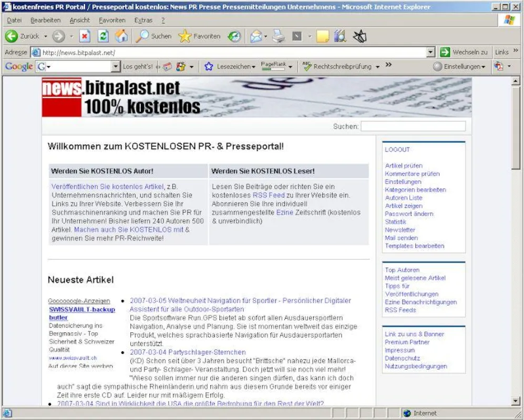This screenshot has height=420, width=524.
Task: Click the Rechtschreibprüfung ABC check icon
Action: tap(307, 67)
